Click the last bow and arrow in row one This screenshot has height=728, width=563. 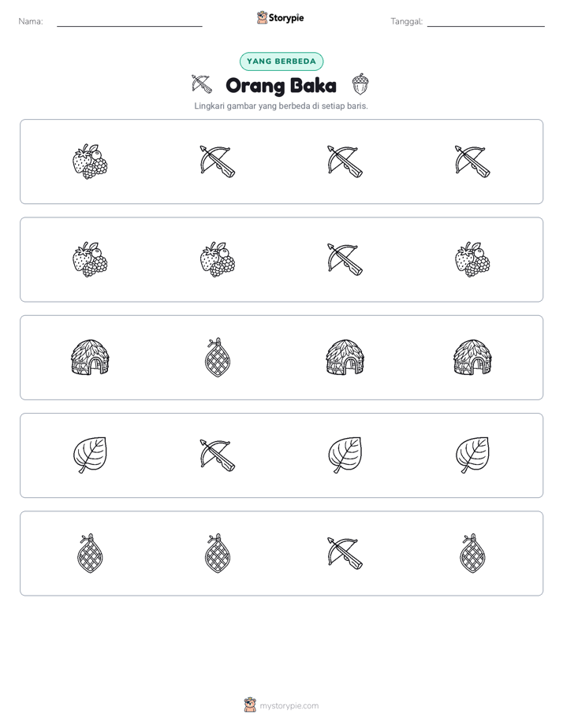coord(472,162)
